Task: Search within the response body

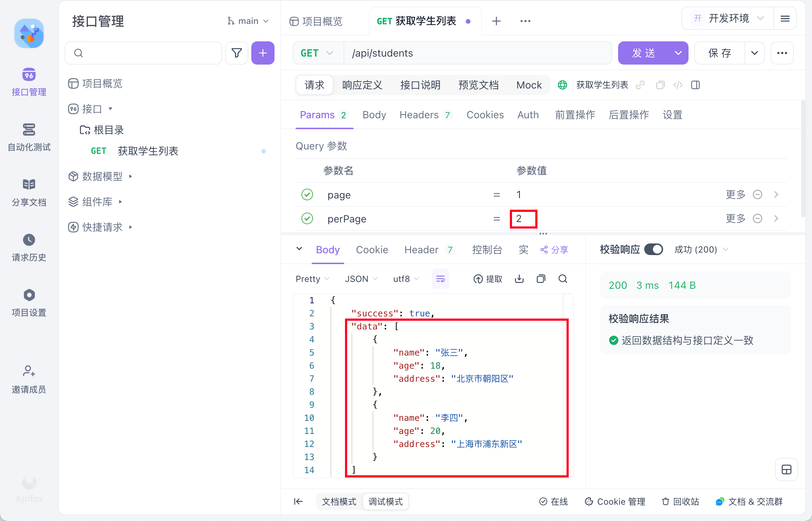Action: coord(563,279)
